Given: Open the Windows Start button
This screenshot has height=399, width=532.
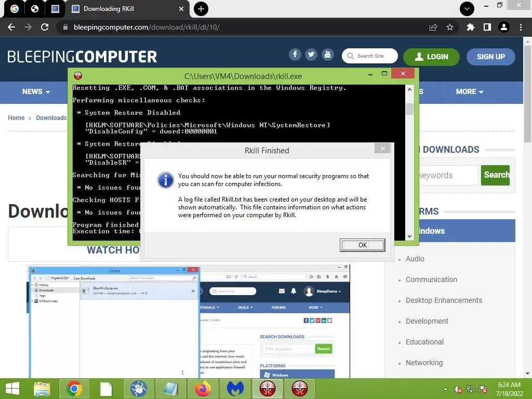Looking at the screenshot, I should tap(12, 389).
